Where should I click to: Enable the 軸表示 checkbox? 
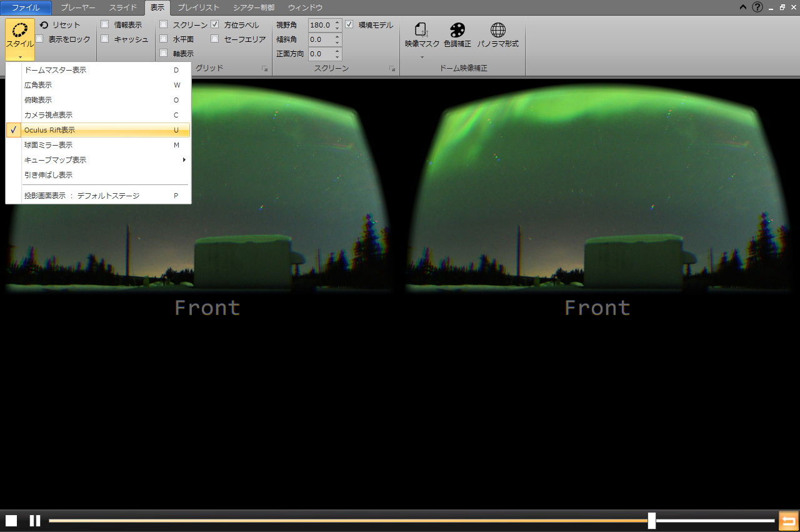coord(164,53)
